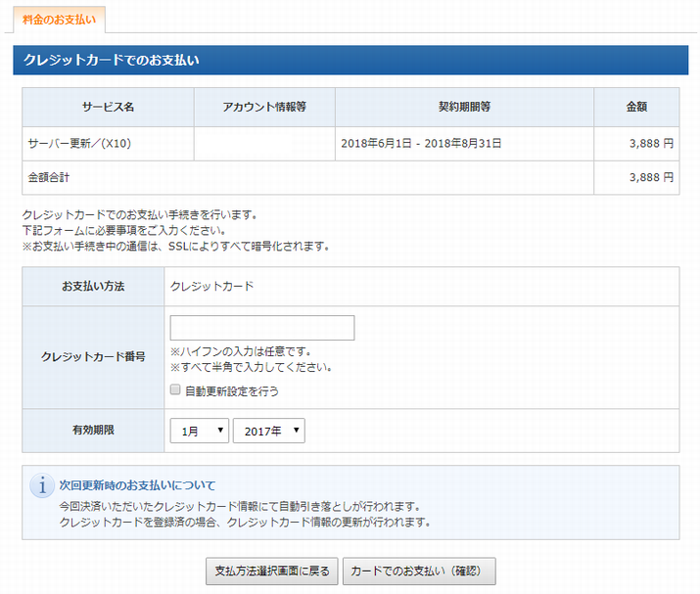Click カードでのお支払い（確認） button
The height and width of the screenshot is (594, 700).
[x=419, y=571]
